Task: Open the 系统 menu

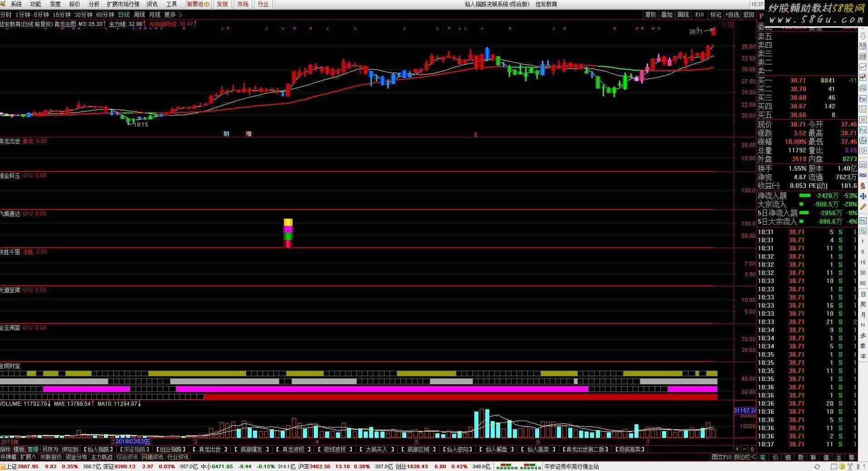Action: tap(16, 4)
